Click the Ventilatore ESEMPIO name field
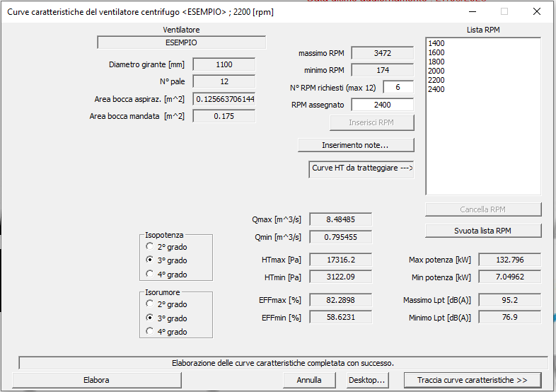The height and width of the screenshot is (392, 556). coord(181,42)
